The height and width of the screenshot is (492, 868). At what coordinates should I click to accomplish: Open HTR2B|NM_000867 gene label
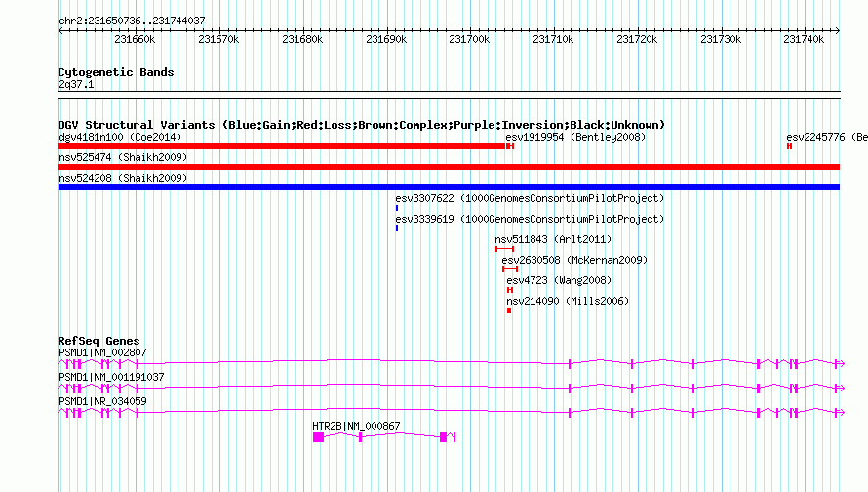click(x=356, y=426)
